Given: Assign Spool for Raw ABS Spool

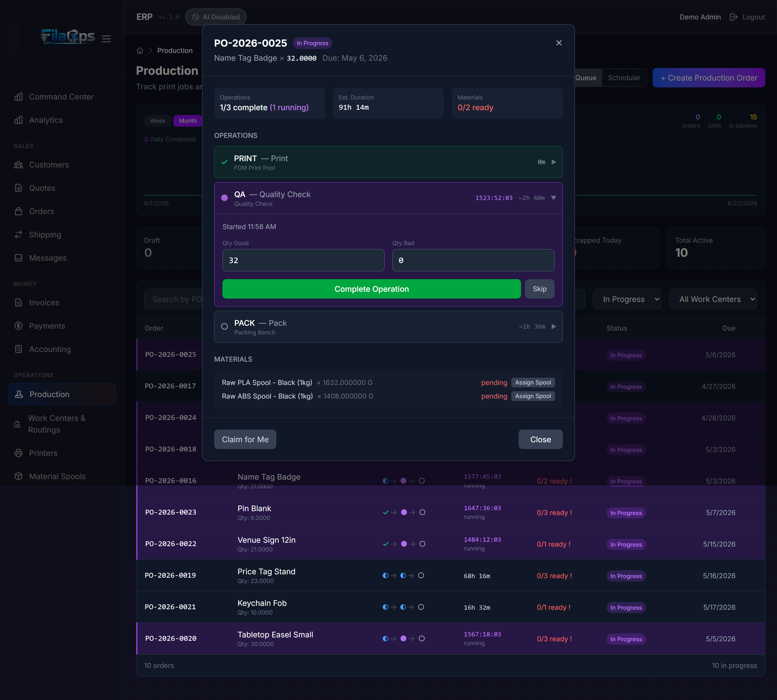Looking at the screenshot, I should [x=533, y=396].
